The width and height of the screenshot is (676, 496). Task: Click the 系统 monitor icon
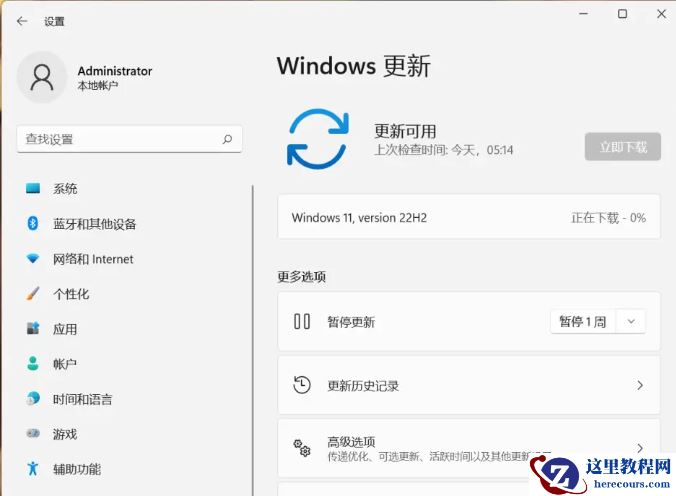coord(33,188)
